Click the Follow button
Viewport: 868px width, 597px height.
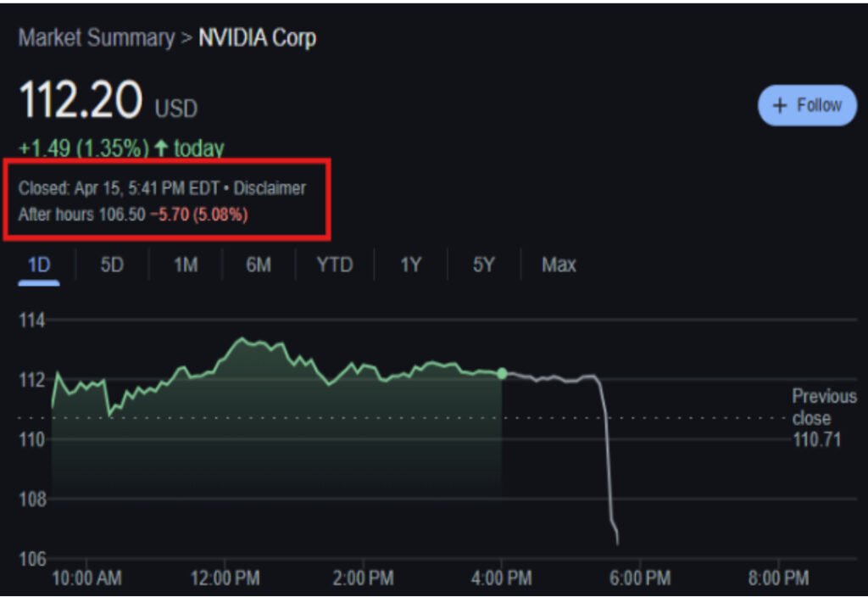click(807, 106)
